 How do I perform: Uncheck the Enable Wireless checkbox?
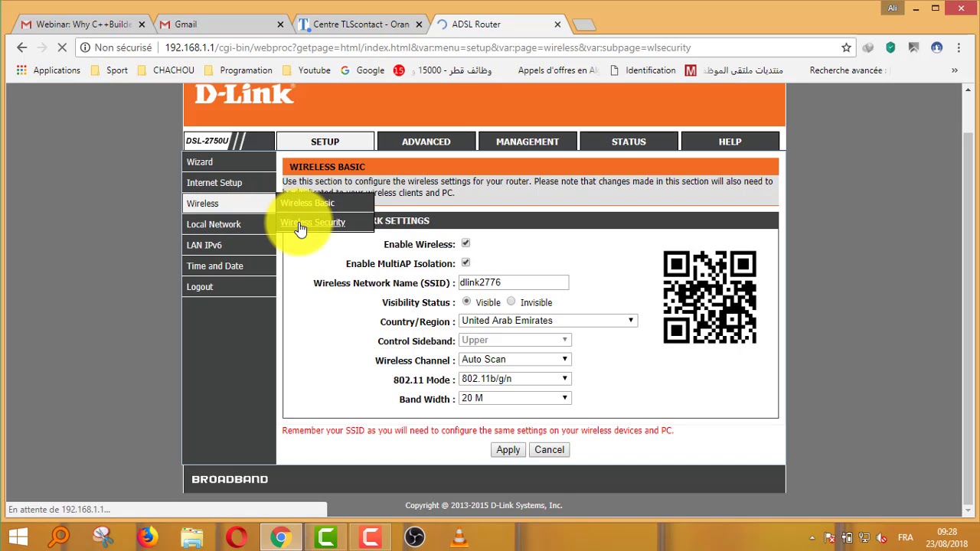465,243
